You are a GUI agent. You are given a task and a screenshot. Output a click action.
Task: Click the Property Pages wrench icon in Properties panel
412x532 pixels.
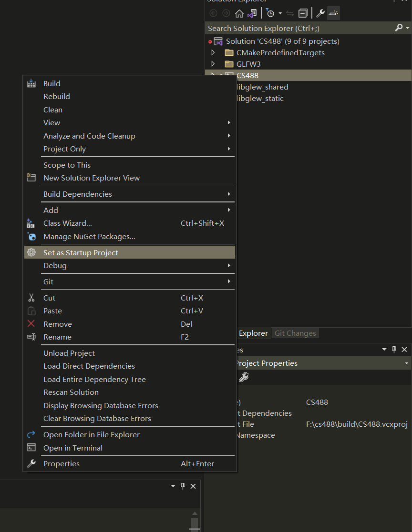(244, 377)
